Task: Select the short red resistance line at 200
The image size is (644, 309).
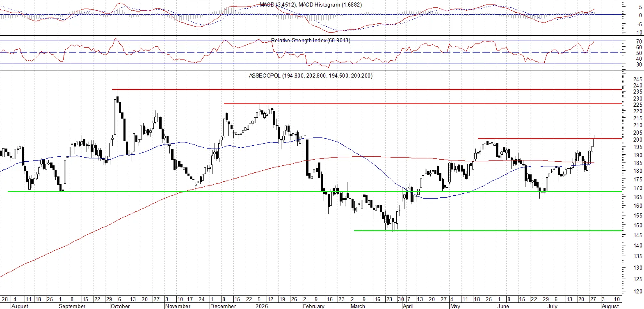Action: point(550,139)
